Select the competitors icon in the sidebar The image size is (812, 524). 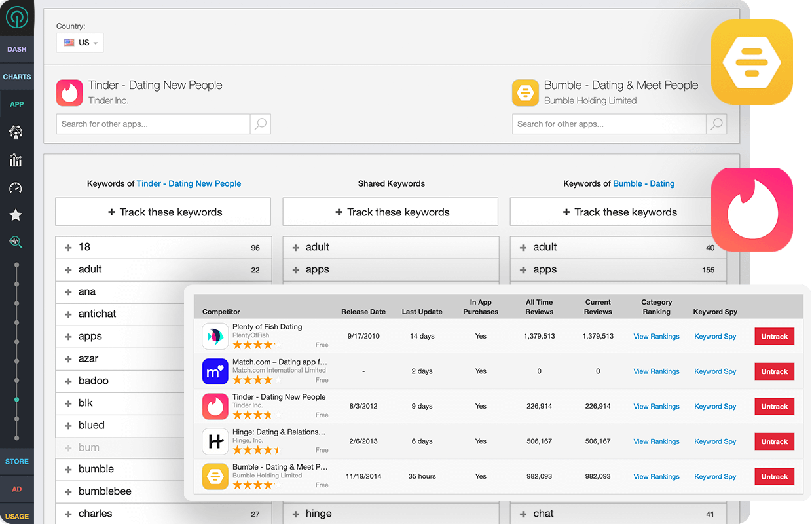(x=16, y=132)
